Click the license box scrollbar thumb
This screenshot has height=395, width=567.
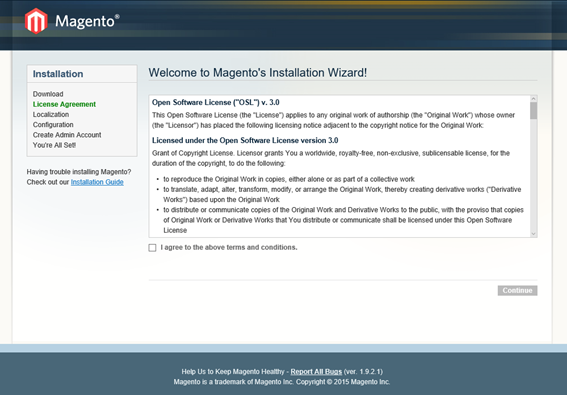[533, 110]
